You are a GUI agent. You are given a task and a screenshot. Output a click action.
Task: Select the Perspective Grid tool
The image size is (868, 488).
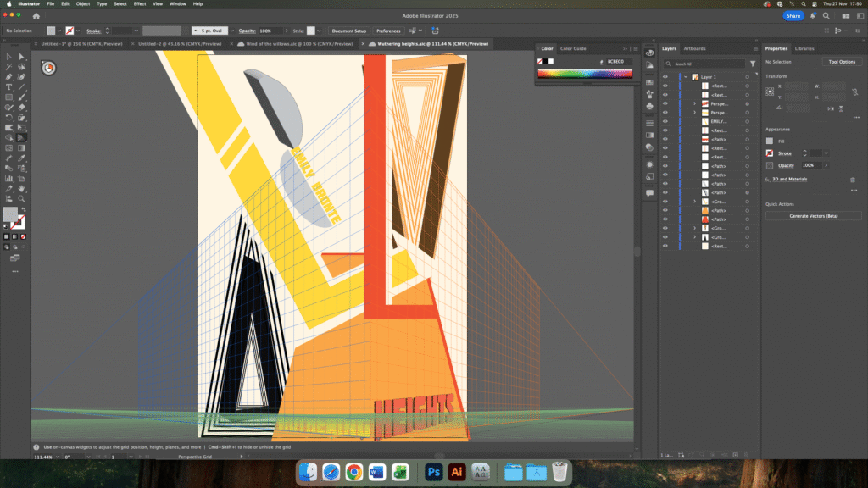(x=21, y=137)
